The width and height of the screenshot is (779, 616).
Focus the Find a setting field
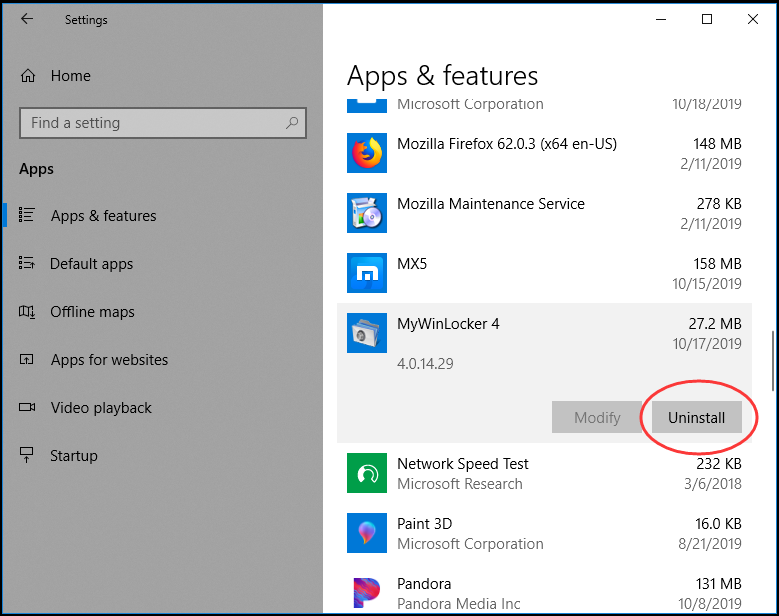point(163,123)
